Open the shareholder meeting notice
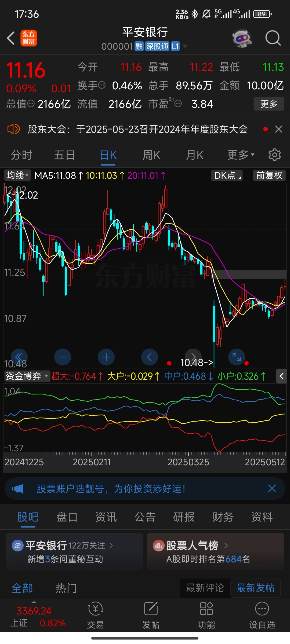This screenshot has height=644, width=290. (x=138, y=129)
